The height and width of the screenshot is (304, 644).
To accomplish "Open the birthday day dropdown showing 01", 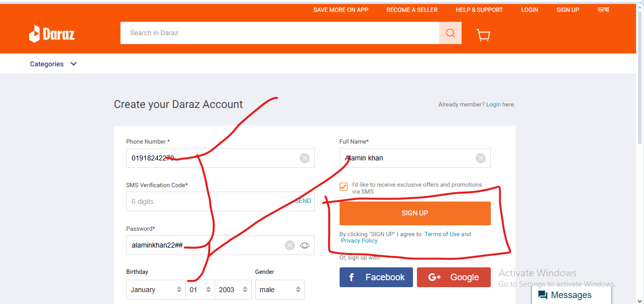I will (200, 290).
